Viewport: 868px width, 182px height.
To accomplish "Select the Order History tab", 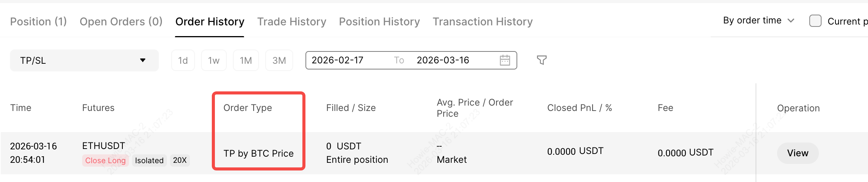I will click(x=210, y=22).
